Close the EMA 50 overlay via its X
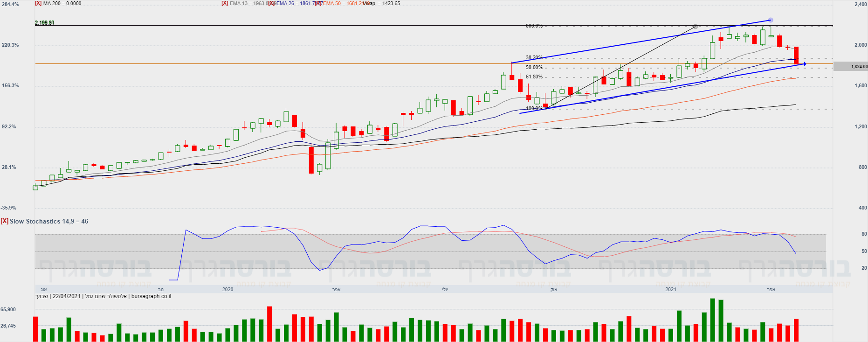Image resolution: width=868 pixels, height=342 pixels. [x=318, y=3]
